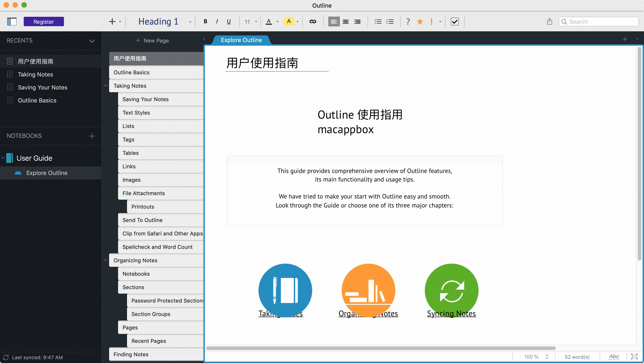Insert bulleted list
Image resolution: width=644 pixels, height=363 pixels.
click(378, 21)
